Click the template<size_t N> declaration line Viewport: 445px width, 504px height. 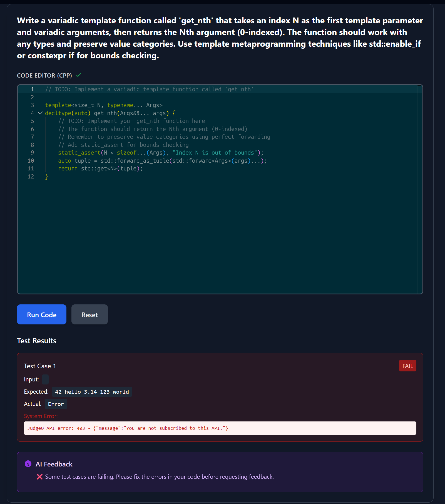point(104,105)
